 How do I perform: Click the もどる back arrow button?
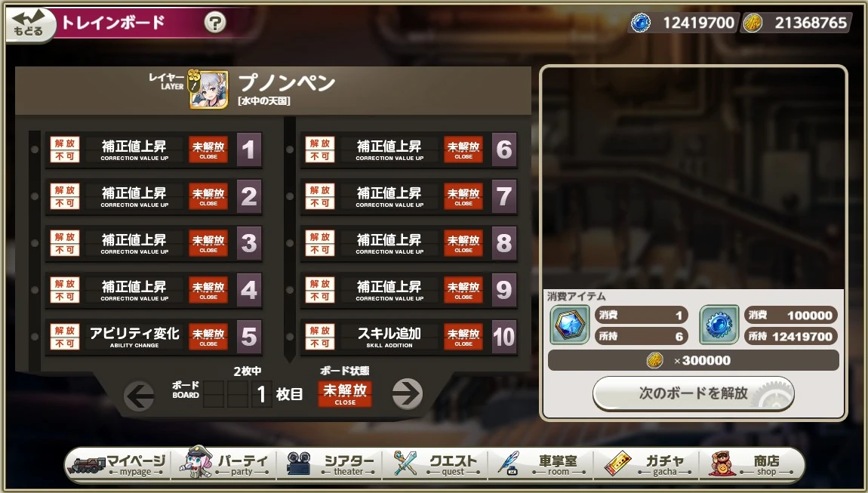[30, 24]
